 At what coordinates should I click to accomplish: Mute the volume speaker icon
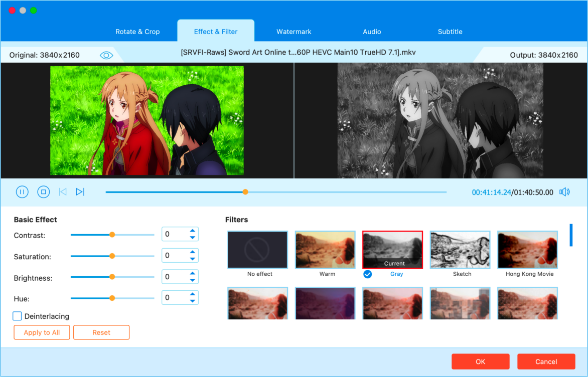click(x=564, y=192)
